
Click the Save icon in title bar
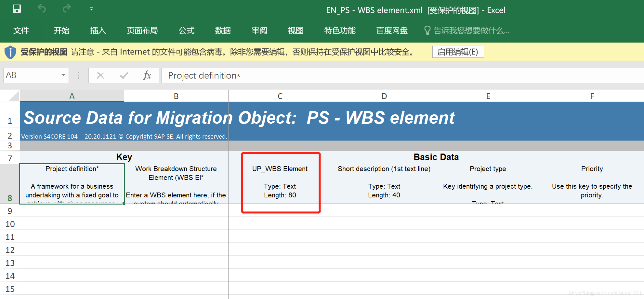tap(17, 9)
